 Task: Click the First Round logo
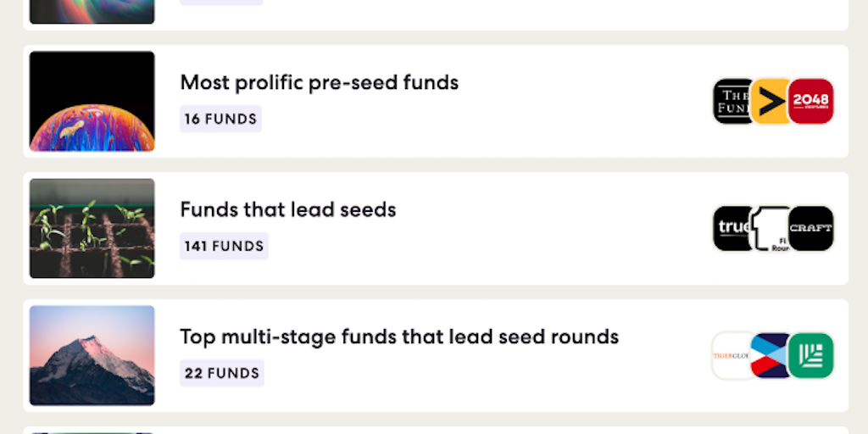coord(771,229)
